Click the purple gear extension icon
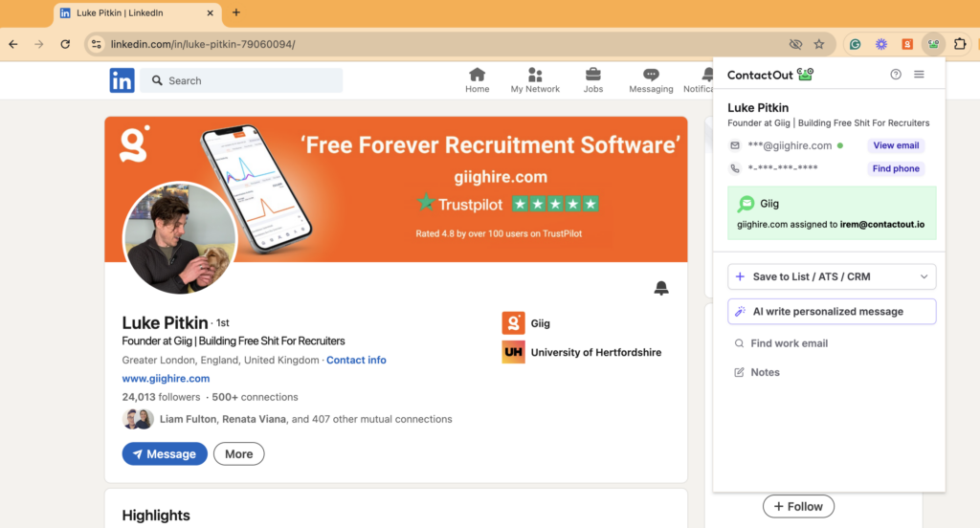This screenshot has width=980, height=528. tap(881, 44)
